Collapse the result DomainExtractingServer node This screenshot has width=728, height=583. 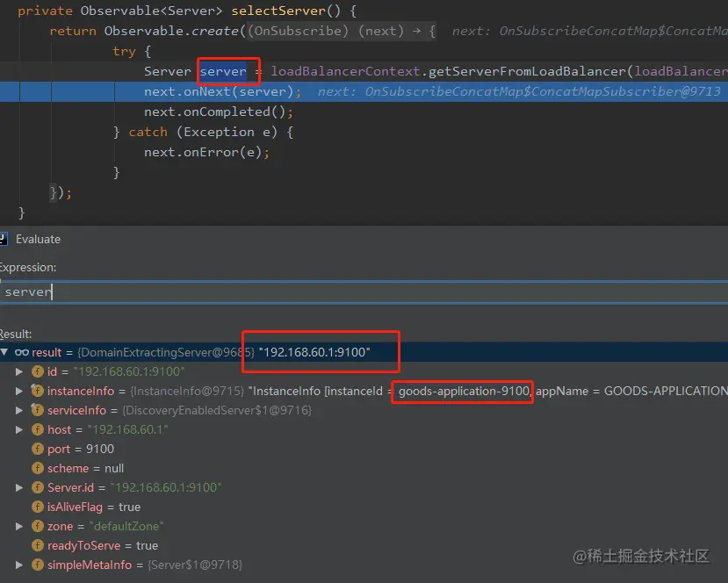point(4,352)
